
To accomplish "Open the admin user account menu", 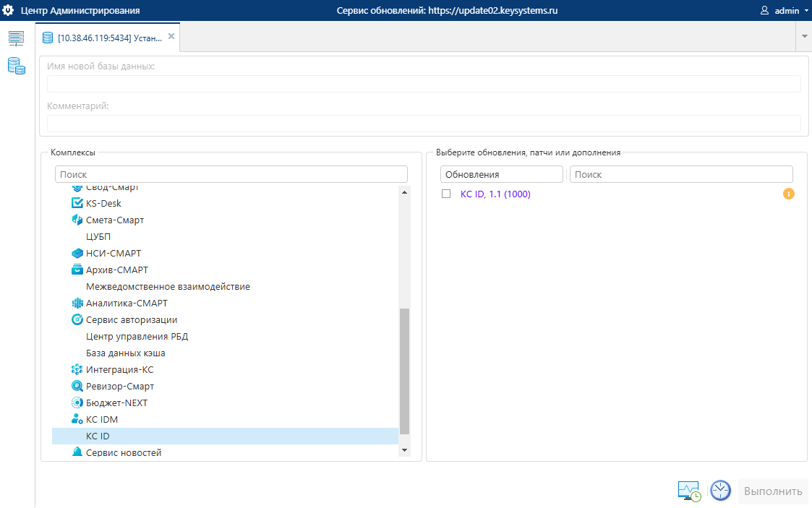I will pos(784,10).
